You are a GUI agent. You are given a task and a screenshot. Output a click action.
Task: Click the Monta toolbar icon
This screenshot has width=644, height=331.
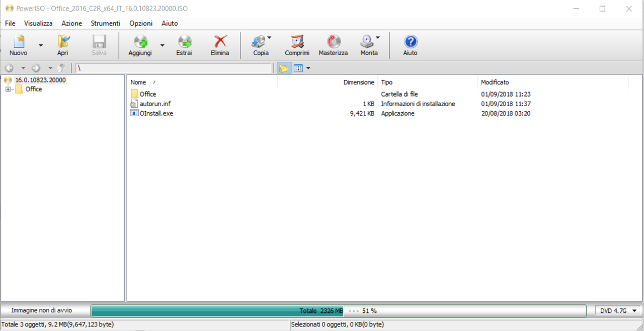point(367,42)
